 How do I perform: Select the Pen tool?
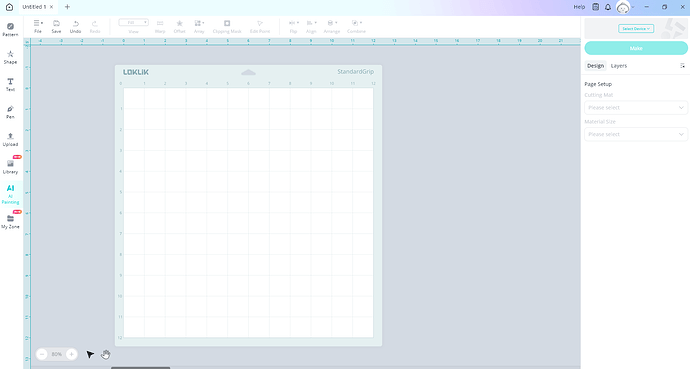pyautogui.click(x=10, y=112)
